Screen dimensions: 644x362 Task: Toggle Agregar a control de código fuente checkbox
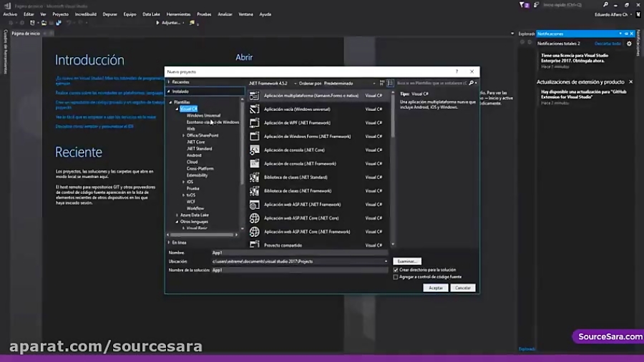pyautogui.click(x=396, y=277)
